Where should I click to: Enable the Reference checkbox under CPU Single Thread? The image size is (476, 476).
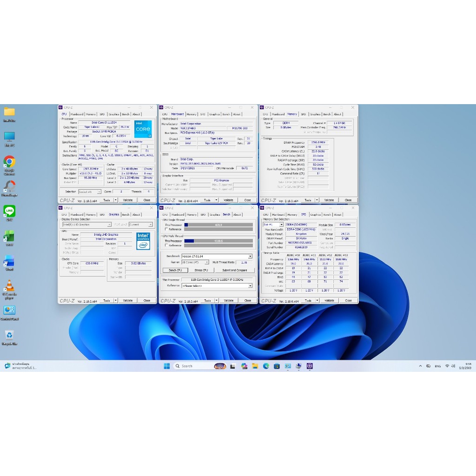[166, 229]
